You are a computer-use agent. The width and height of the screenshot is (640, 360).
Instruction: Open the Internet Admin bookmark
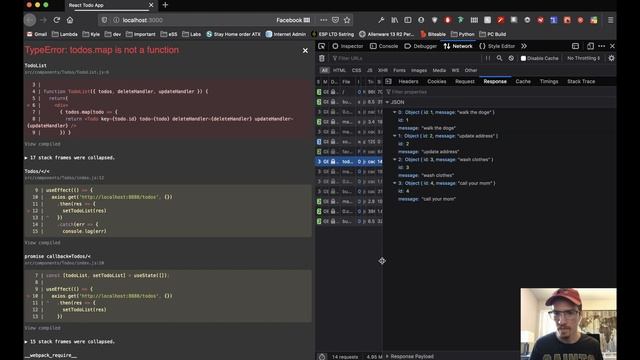point(286,34)
